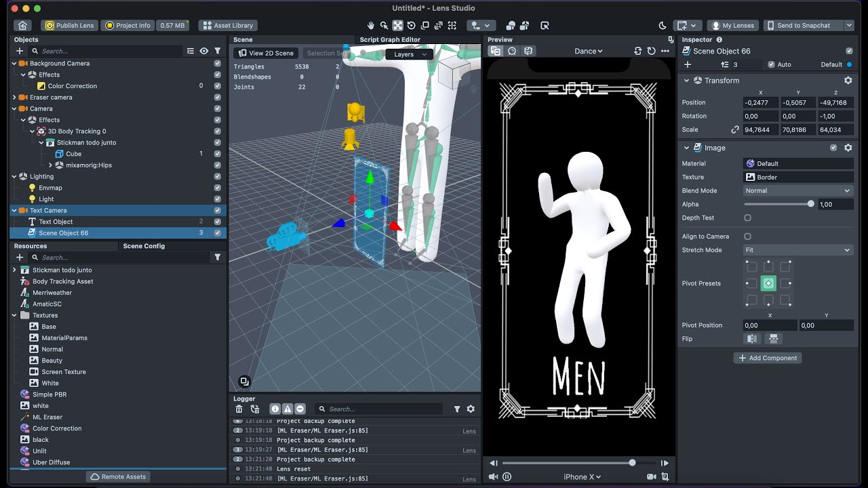Open the Stretch Mode dropdown
The image size is (868, 488).
pos(798,250)
